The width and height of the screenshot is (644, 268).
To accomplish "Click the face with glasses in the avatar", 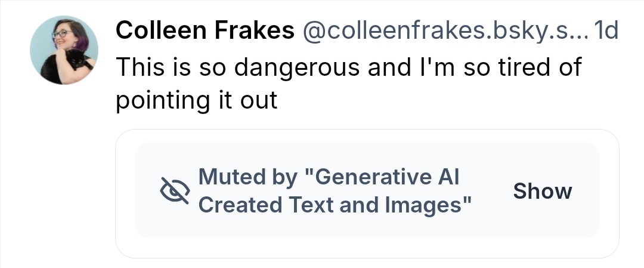I will click(61, 35).
